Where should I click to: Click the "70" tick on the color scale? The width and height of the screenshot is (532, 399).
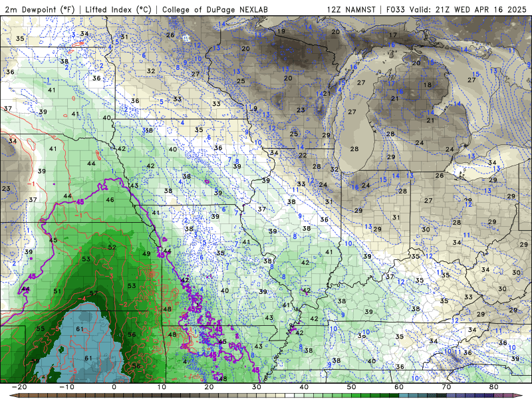(446, 387)
